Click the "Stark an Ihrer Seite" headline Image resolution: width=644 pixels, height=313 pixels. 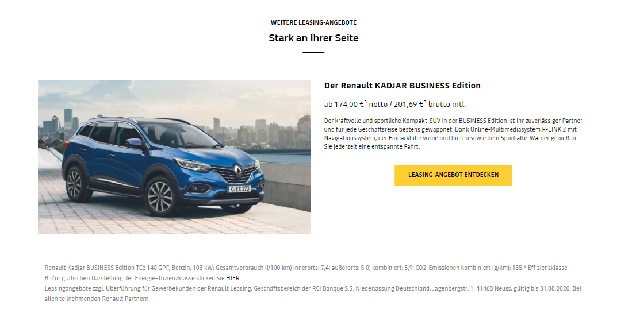tap(313, 38)
